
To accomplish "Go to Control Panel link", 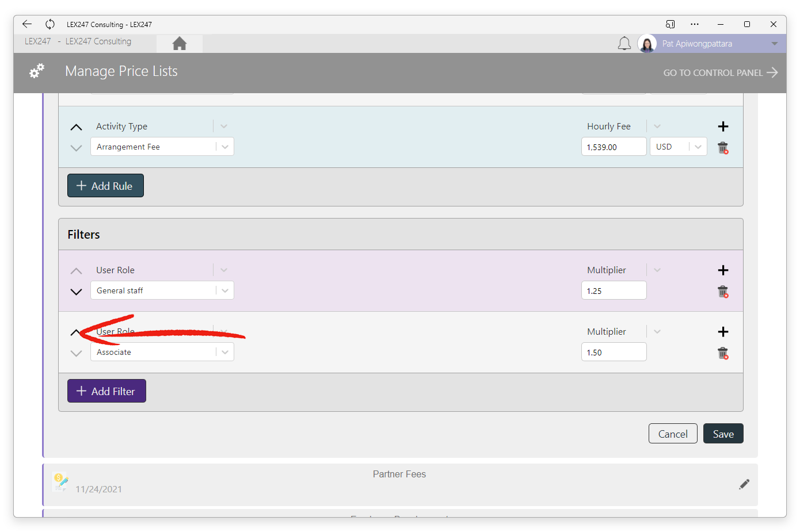I will click(x=721, y=72).
